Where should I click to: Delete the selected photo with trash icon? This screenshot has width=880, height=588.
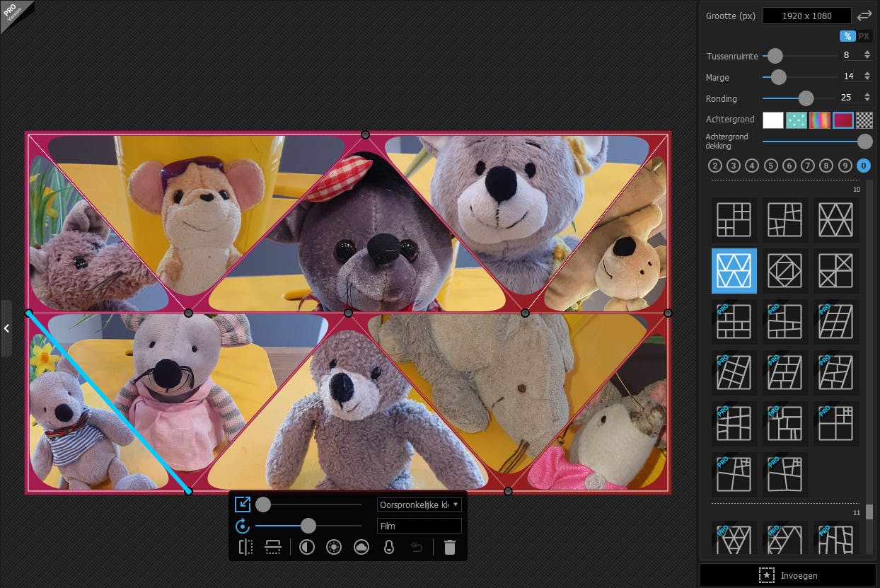tap(450, 547)
